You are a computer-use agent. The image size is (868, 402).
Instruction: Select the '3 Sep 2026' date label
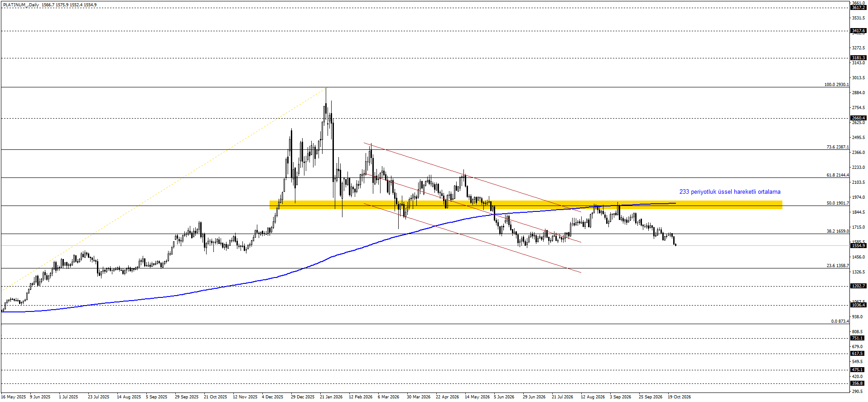tap(620, 397)
